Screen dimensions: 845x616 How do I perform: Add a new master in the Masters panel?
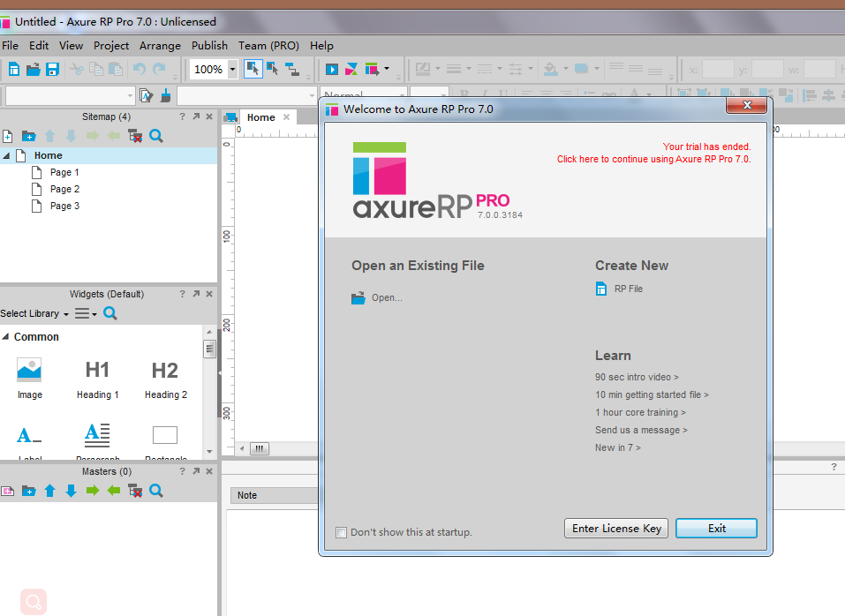7,491
